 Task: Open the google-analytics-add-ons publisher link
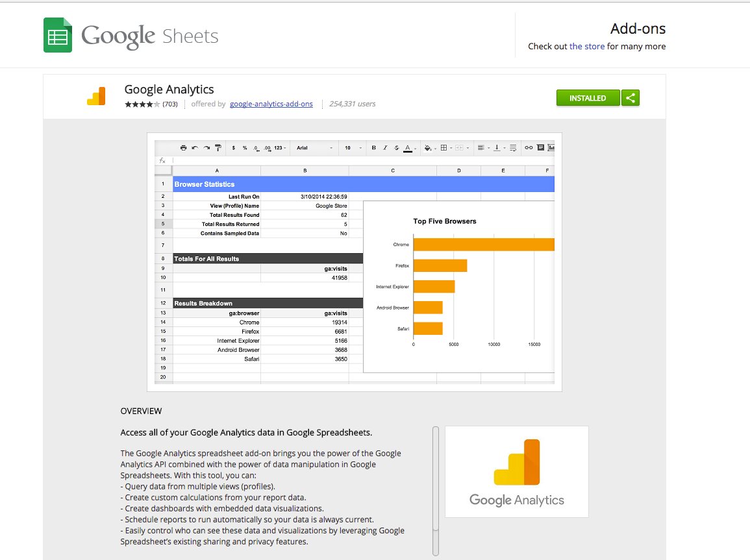click(271, 104)
